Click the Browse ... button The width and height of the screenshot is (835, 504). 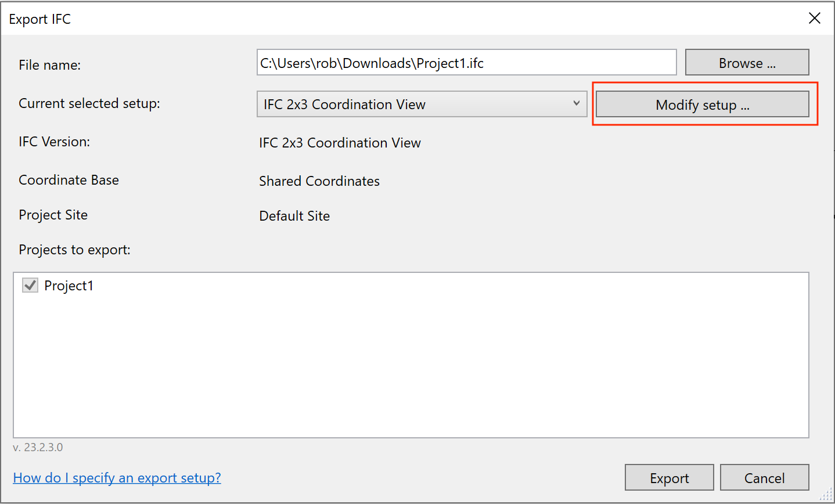click(x=747, y=63)
